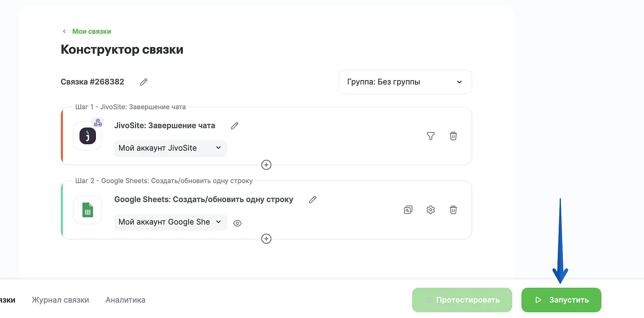Open the filter for the JivoSite step
The height and width of the screenshot is (318, 644).
tap(430, 136)
